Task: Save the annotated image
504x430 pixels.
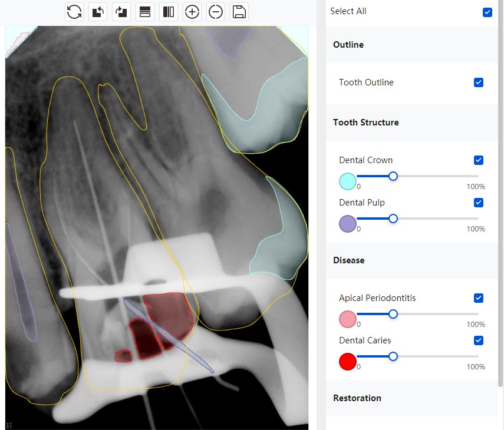Action: click(x=239, y=12)
